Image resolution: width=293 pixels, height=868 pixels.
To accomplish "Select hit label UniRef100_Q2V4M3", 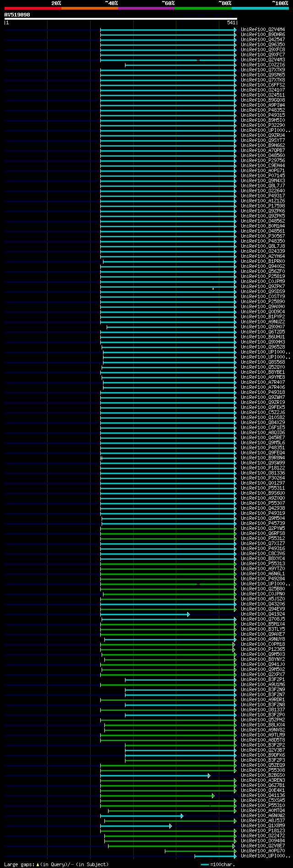I will tap(263, 60).
